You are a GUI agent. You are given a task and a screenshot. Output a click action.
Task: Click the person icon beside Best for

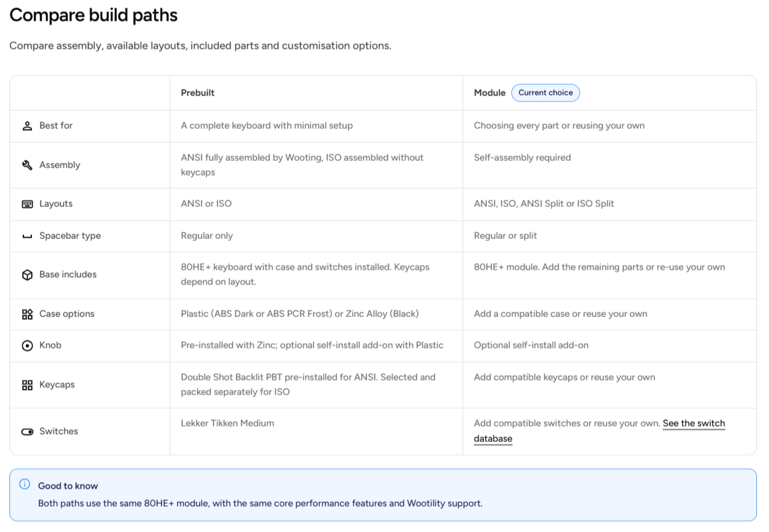click(27, 126)
